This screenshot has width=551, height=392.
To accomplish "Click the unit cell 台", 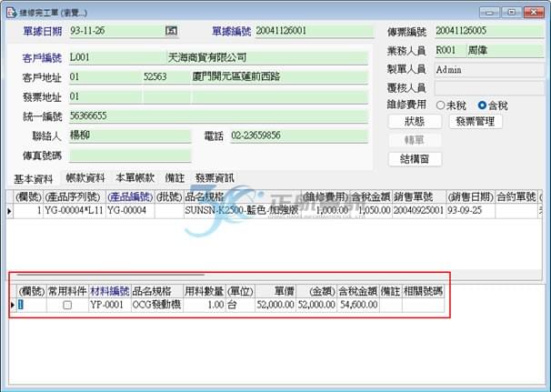I will point(240,305).
